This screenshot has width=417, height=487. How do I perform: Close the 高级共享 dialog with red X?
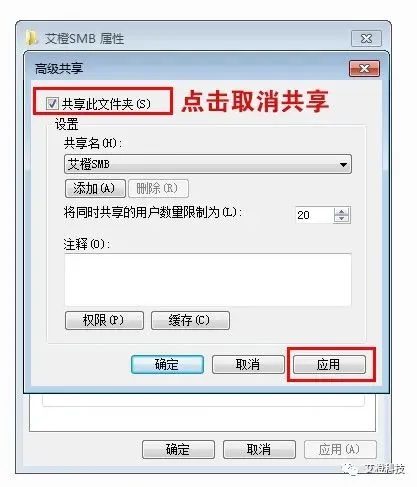364,69
